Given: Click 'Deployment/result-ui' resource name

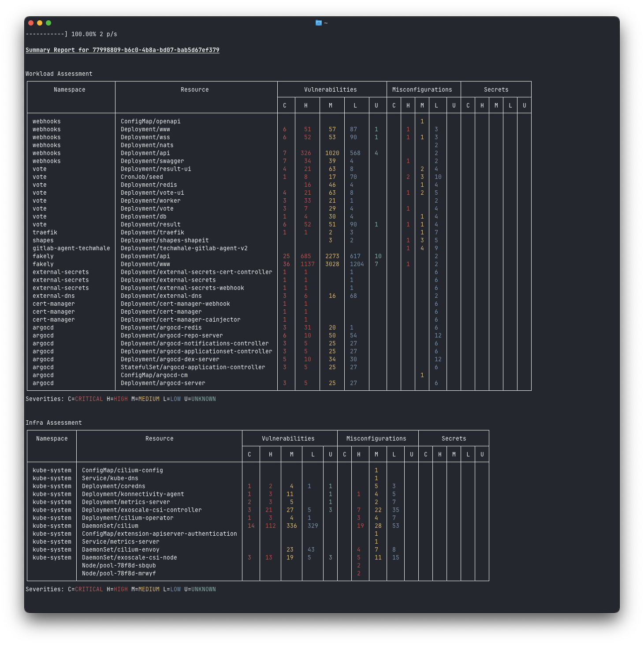Looking at the screenshot, I should pyautogui.click(x=156, y=169).
